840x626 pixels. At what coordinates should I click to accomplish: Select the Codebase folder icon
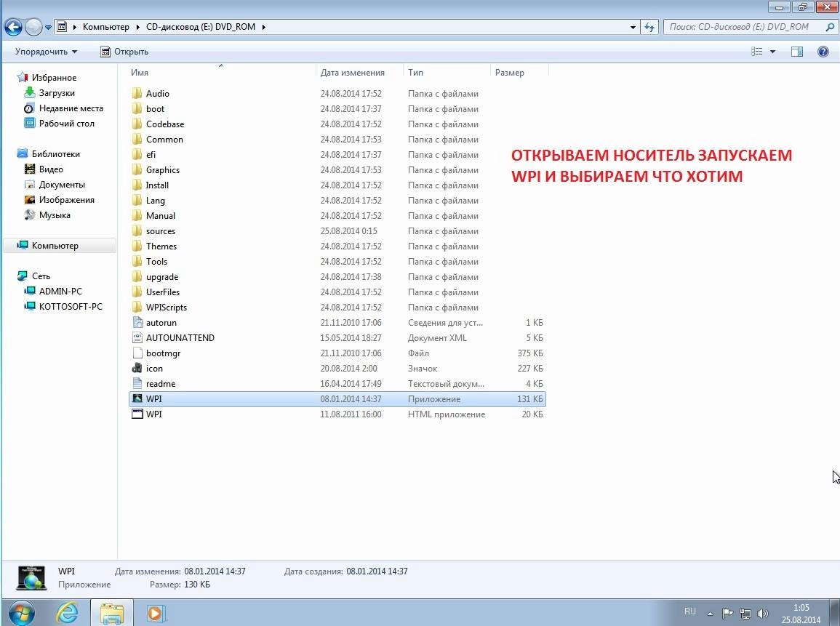(137, 124)
